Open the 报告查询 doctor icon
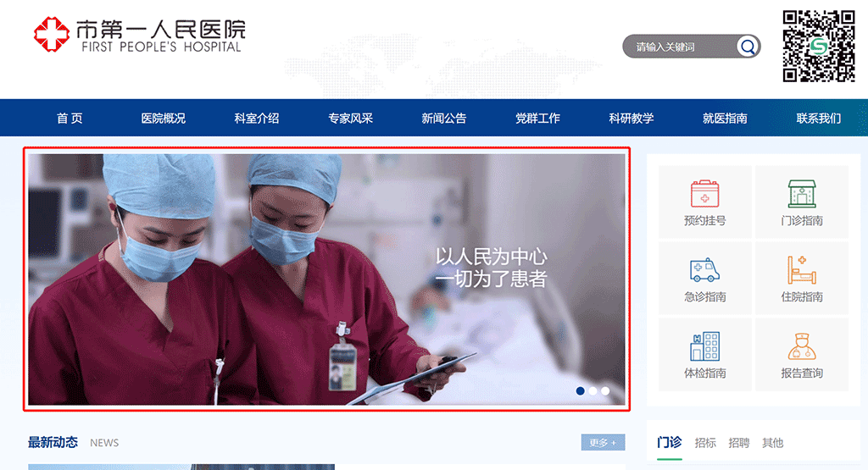 click(x=801, y=346)
